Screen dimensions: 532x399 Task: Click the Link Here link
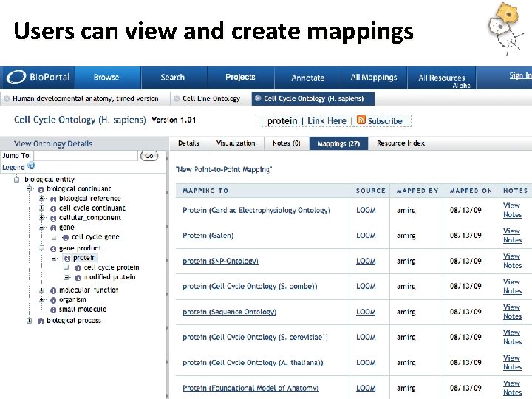(x=327, y=121)
